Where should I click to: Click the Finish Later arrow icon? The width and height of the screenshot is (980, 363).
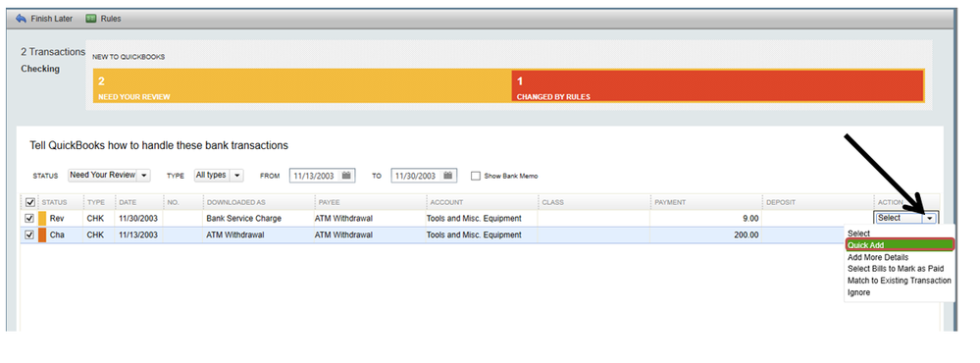pos(22,19)
